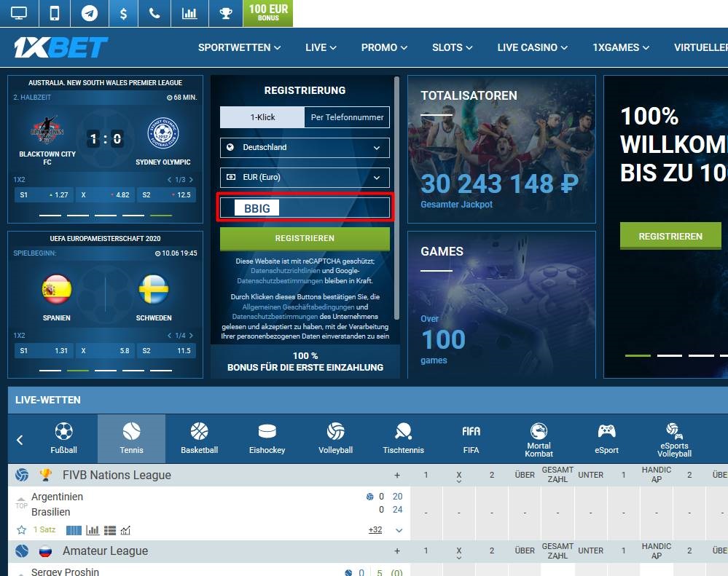The width and height of the screenshot is (728, 576).
Task: Bet on Spanien S1 odds 1.31
Action: coord(44,350)
